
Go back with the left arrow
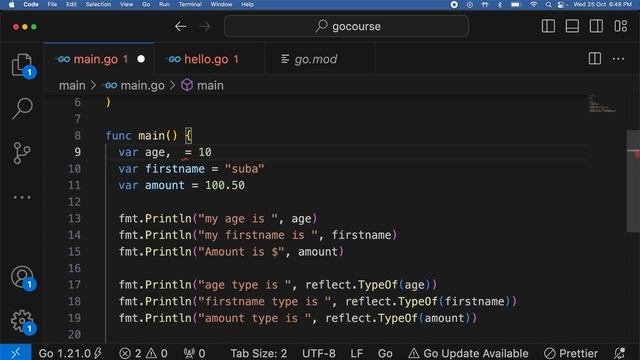[x=180, y=27]
